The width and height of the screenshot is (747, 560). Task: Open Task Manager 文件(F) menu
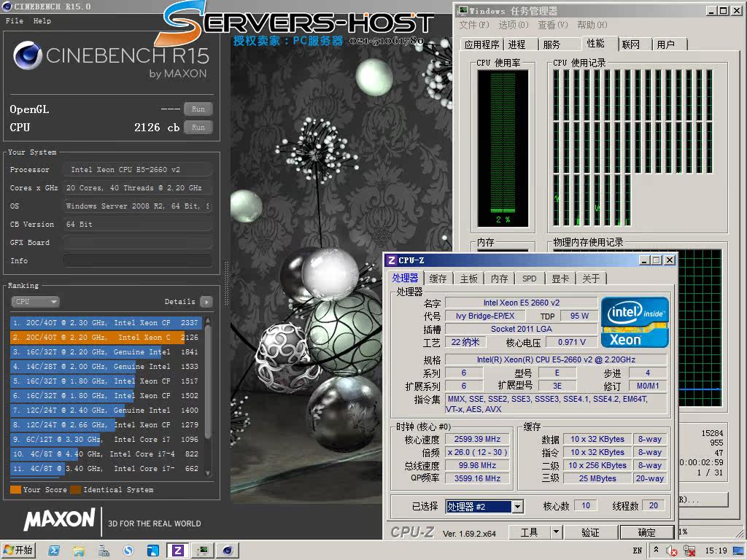[474, 25]
